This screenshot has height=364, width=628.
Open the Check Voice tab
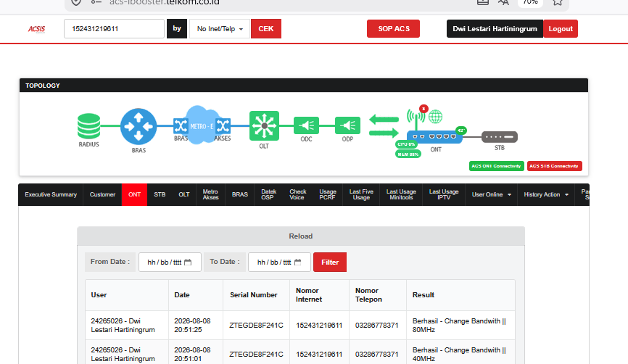click(297, 194)
